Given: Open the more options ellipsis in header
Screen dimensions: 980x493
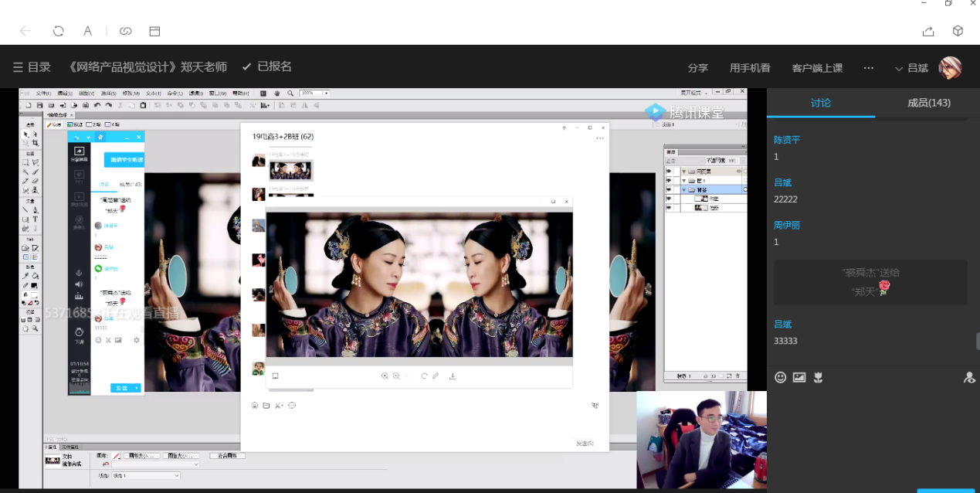Looking at the screenshot, I should click(x=869, y=68).
